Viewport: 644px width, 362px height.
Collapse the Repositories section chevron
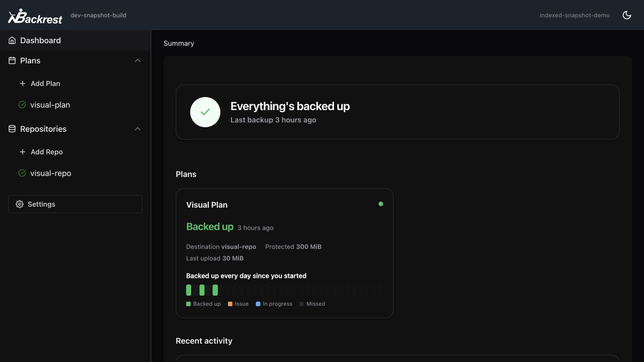coord(137,129)
